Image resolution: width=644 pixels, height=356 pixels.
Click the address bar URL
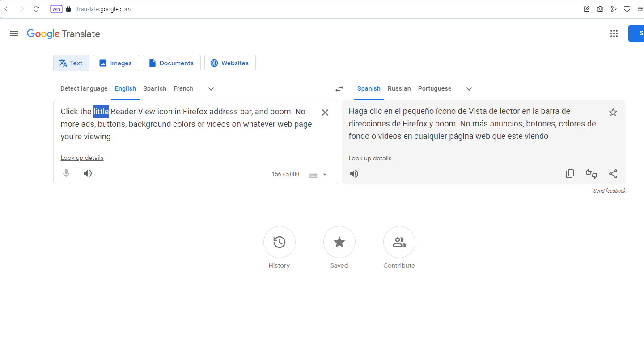(x=104, y=9)
